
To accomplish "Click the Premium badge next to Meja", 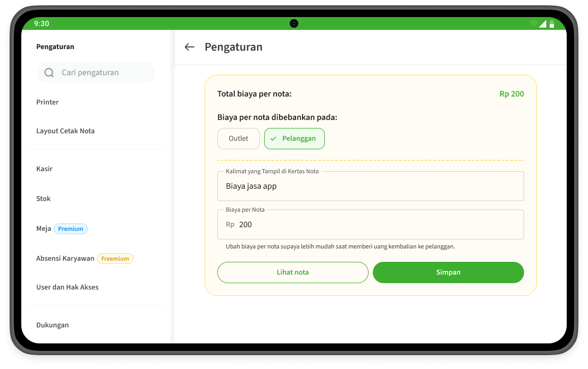I will point(71,229).
